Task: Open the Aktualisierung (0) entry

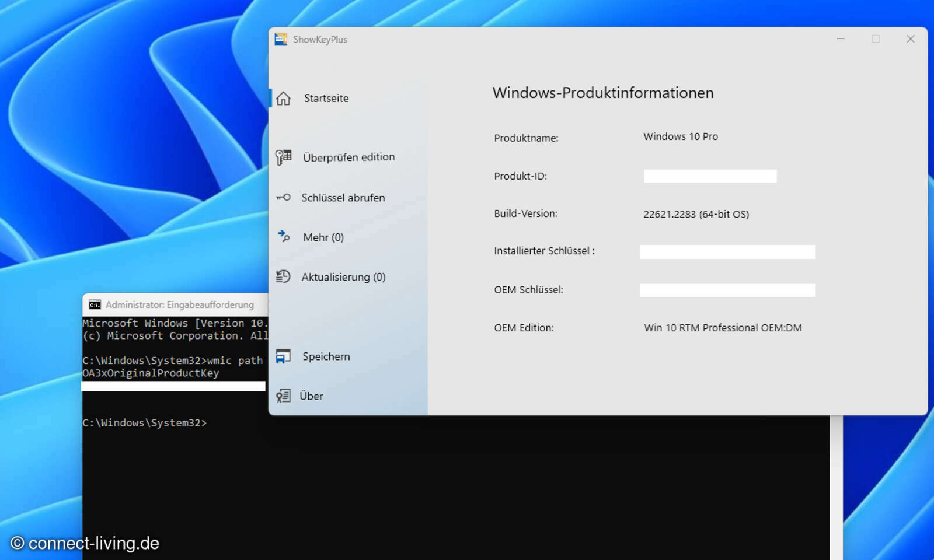Action: [x=343, y=277]
